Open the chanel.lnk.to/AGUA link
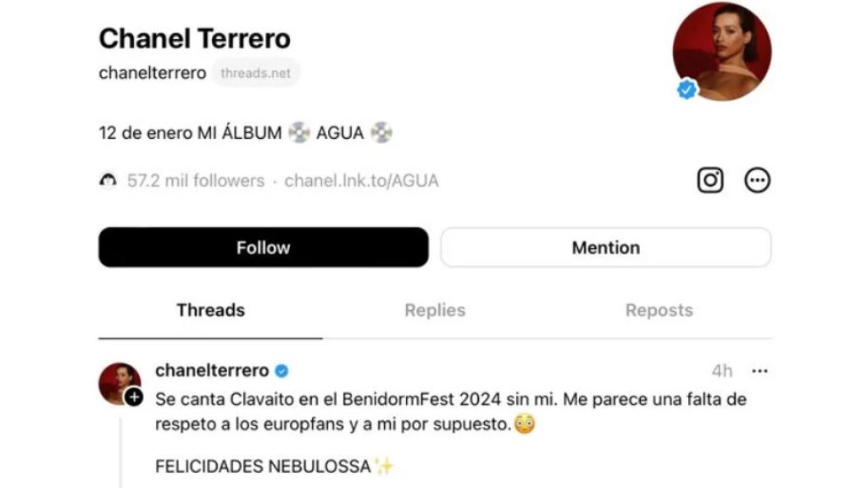Image resolution: width=868 pixels, height=488 pixels. point(362,180)
